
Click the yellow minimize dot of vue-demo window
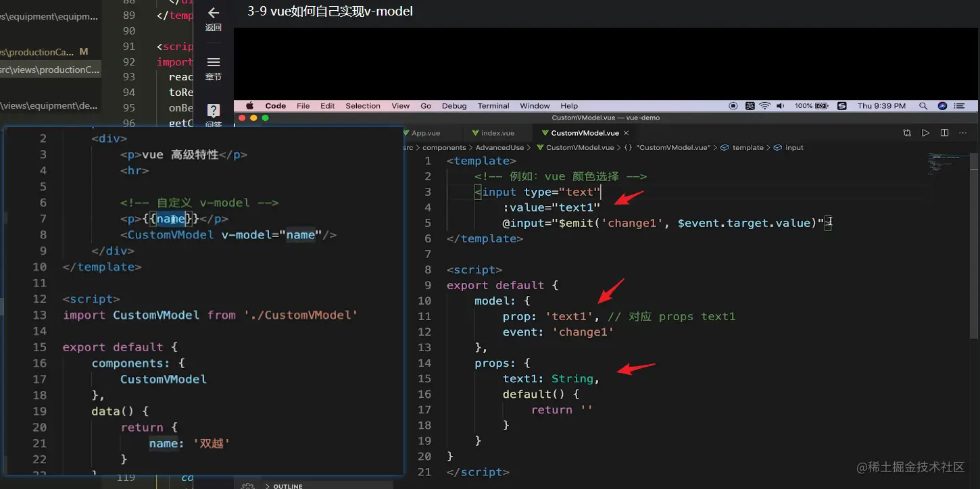254,118
